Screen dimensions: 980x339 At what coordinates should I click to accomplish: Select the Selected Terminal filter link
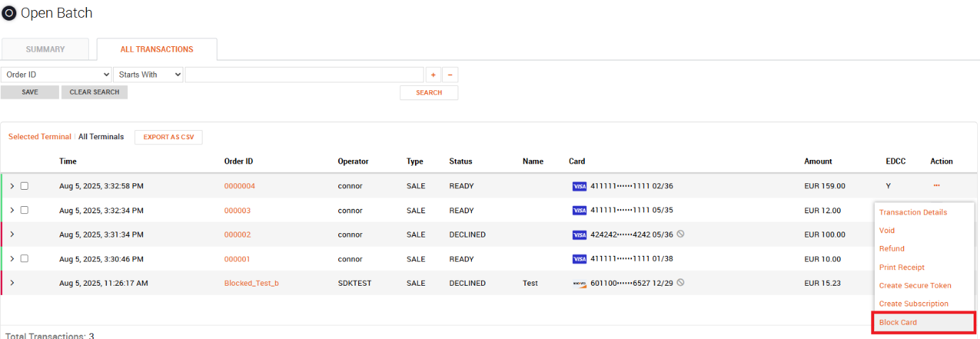tap(40, 136)
